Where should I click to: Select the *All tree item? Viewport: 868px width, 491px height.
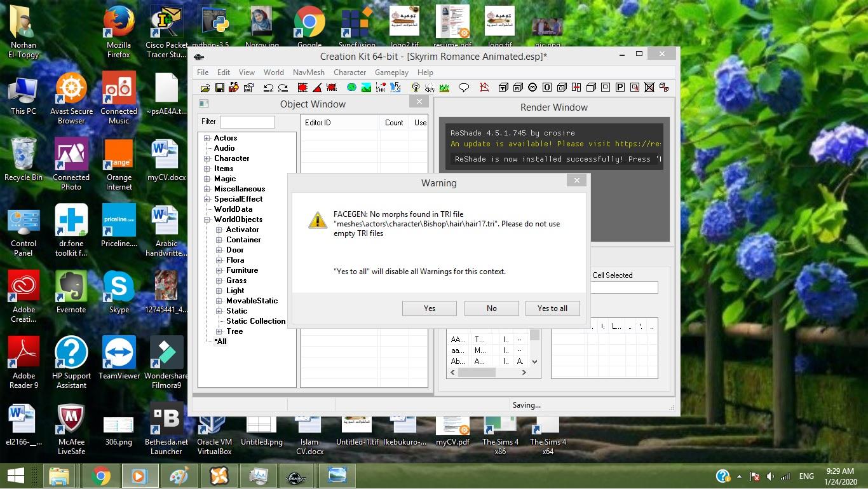pos(220,342)
